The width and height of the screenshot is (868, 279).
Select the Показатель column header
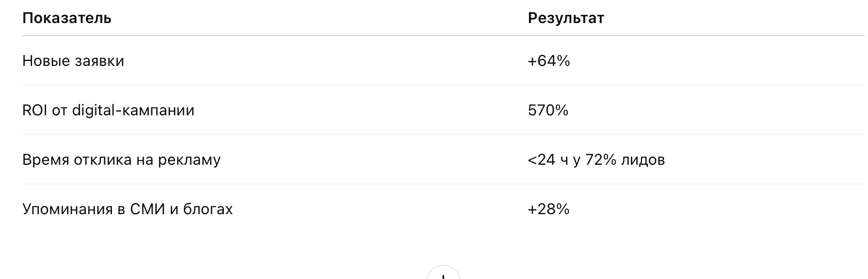click(x=67, y=18)
